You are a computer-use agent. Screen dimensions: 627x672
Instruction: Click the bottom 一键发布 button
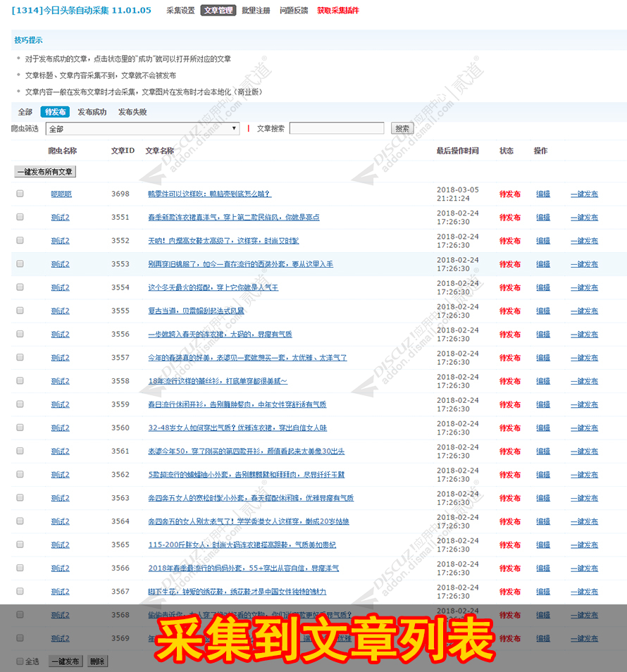[66, 661]
